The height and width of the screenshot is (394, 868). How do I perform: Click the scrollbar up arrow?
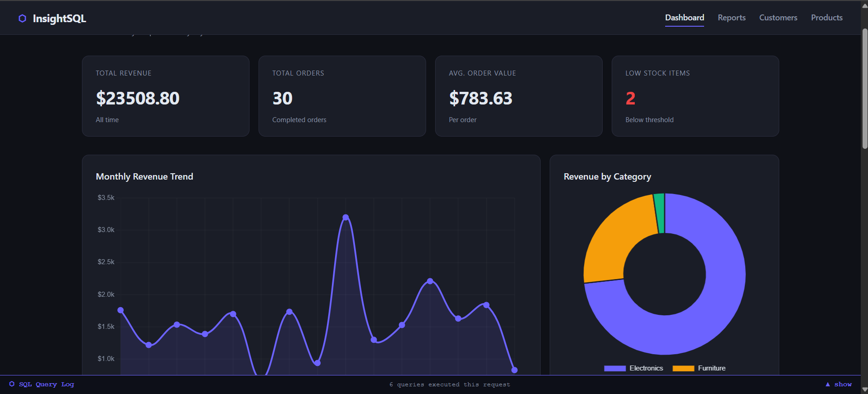(864, 5)
